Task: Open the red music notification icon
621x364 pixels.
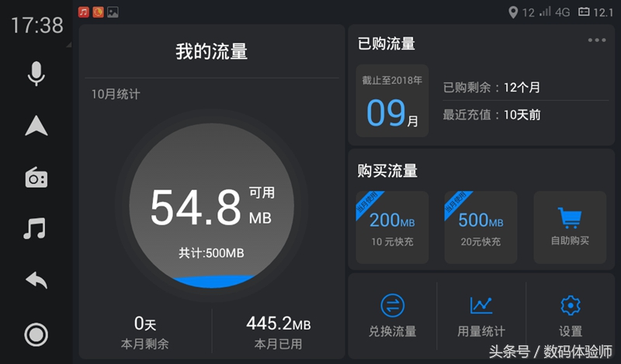Action: click(x=83, y=12)
